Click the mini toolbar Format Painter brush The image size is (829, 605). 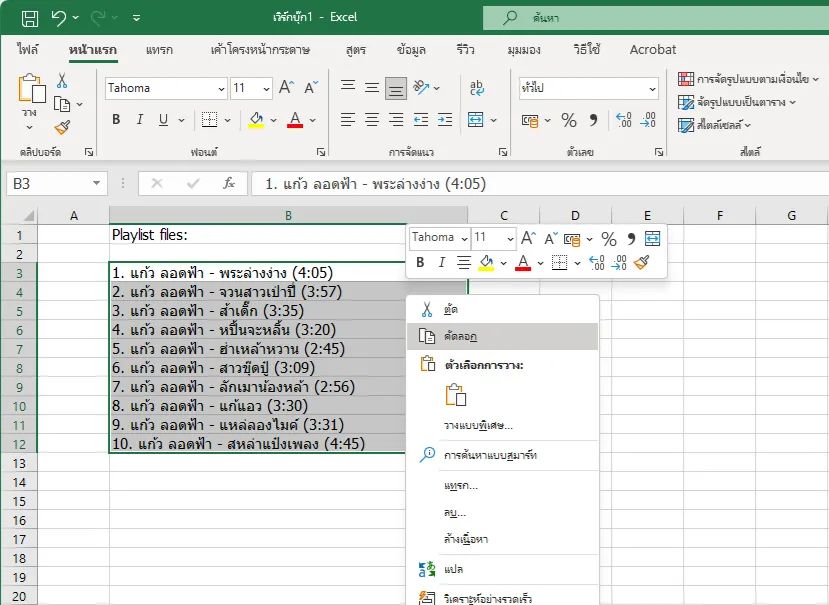[641, 262]
